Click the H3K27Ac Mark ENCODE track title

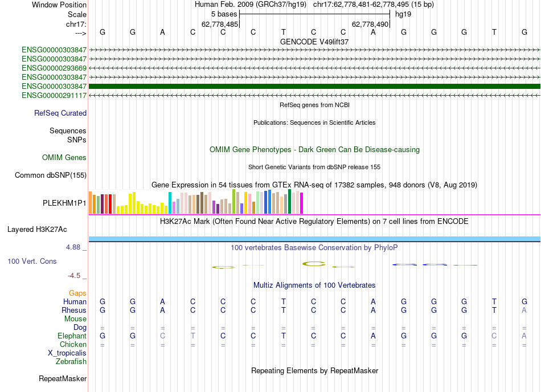coord(314,222)
